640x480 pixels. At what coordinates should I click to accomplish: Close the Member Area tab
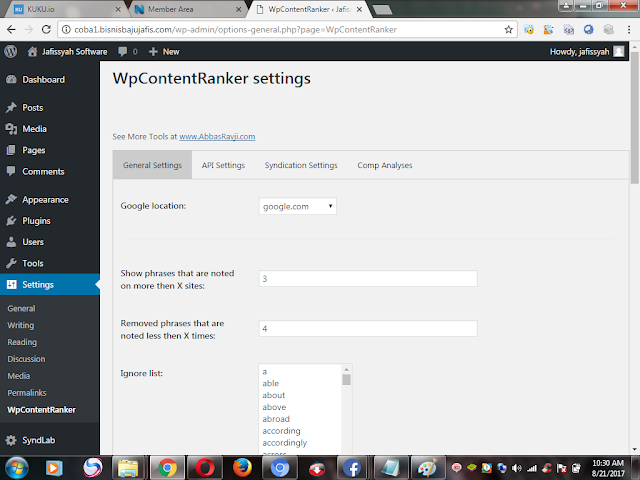tap(238, 9)
